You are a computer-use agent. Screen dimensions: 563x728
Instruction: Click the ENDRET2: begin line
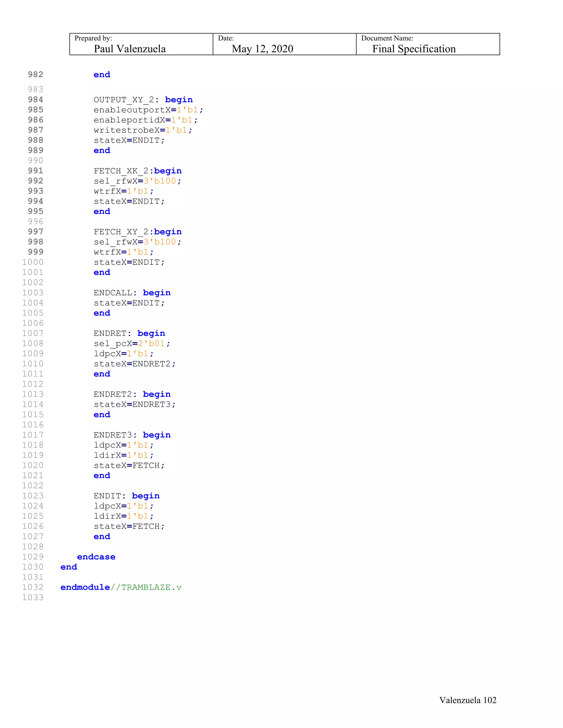click(132, 394)
